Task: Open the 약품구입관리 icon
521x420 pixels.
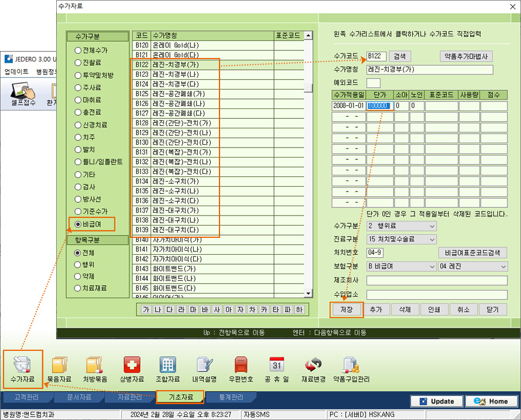Action: [351, 365]
